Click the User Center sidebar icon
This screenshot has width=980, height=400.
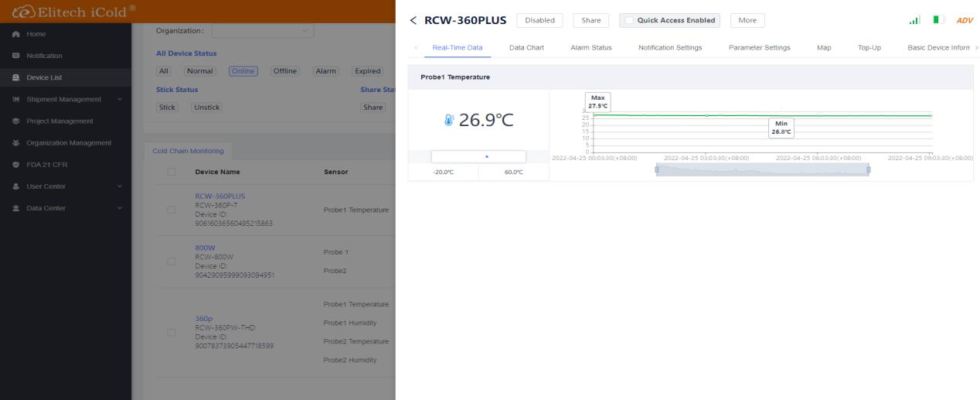(x=15, y=186)
